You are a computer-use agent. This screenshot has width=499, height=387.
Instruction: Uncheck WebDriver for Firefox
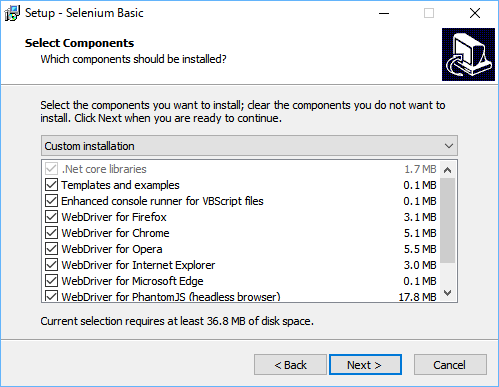[51, 217]
